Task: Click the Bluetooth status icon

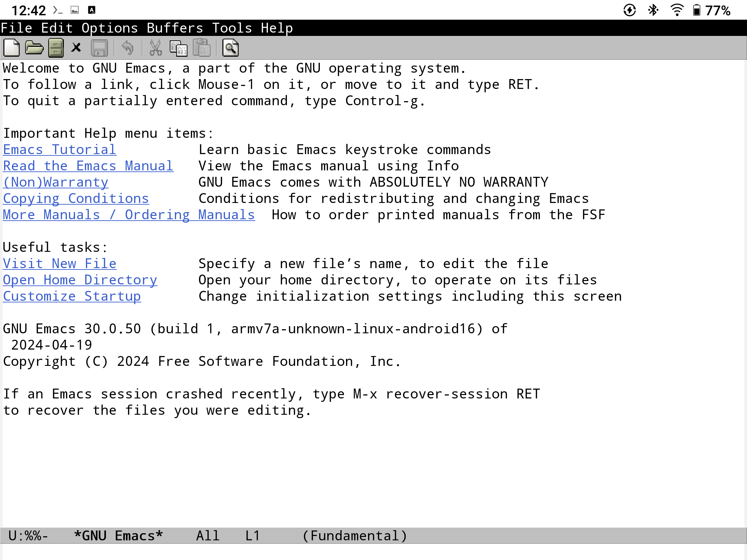Action: [653, 10]
